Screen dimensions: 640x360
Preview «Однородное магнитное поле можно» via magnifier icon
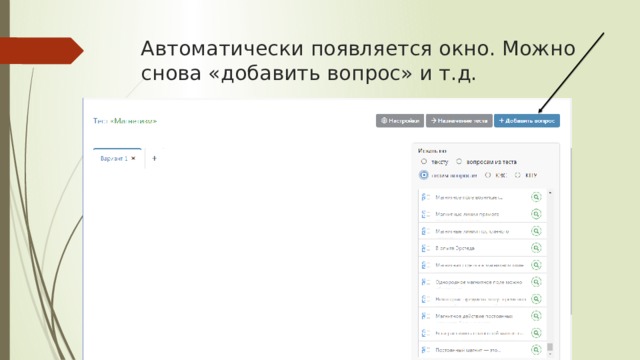click(x=536, y=282)
